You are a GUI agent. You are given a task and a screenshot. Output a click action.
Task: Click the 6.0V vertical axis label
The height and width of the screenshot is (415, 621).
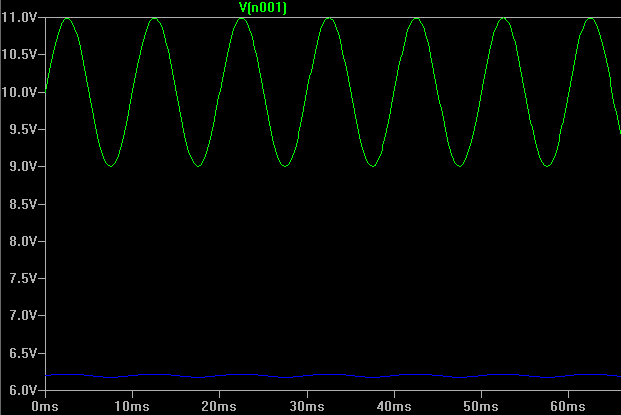[22, 389]
